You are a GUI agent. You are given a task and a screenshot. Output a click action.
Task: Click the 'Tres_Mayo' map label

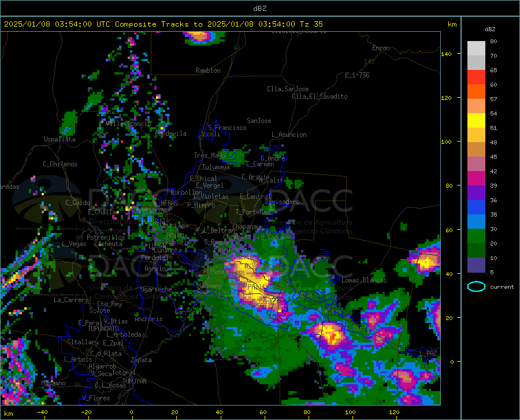(x=209, y=155)
